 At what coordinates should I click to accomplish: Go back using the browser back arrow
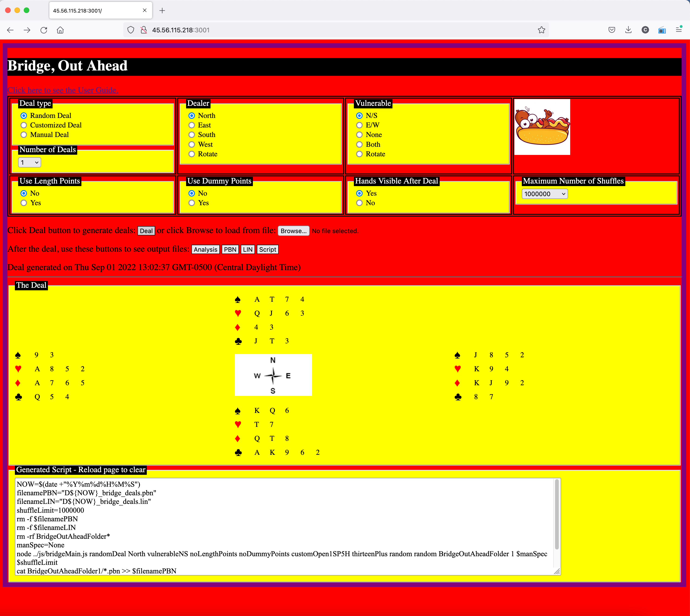coord(10,30)
